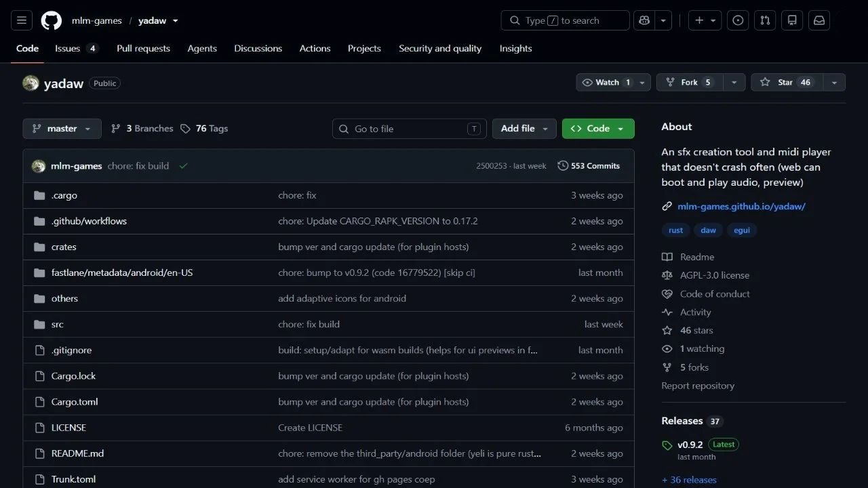Expand the star lists dropdown arrow

pos(834,82)
